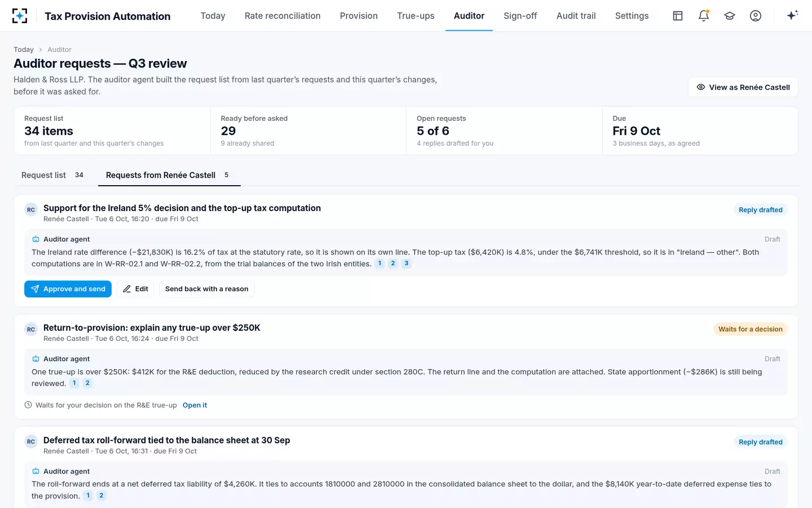This screenshot has height=508, width=812.
Task: Select the Auditor tab
Action: point(469,16)
